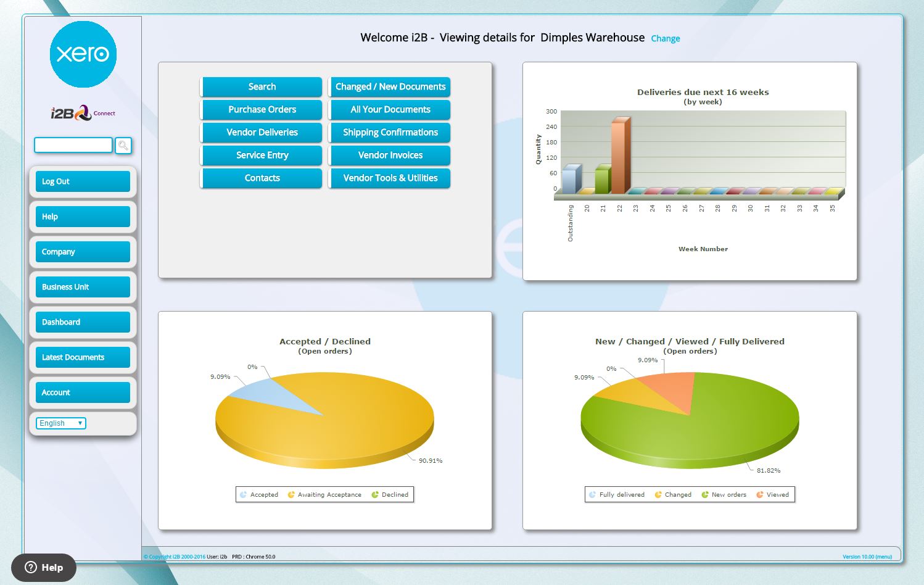Open the floating Help widget
The width and height of the screenshot is (924, 585).
44,568
